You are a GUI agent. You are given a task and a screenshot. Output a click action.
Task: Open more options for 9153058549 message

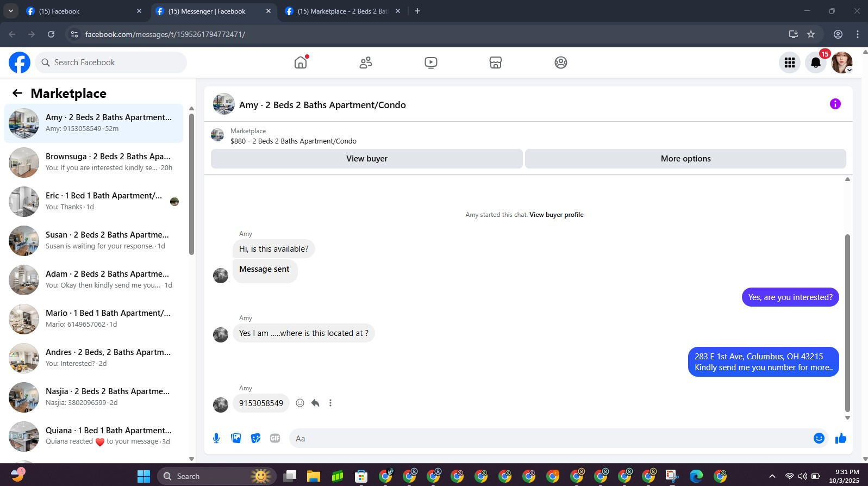[330, 403]
